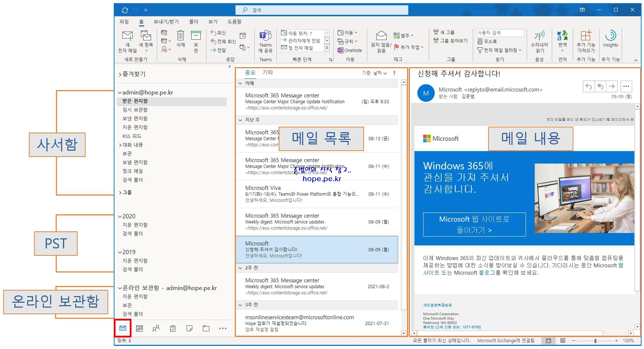Show more navigation options ellipsis
The width and height of the screenshot is (644, 349).
(223, 328)
